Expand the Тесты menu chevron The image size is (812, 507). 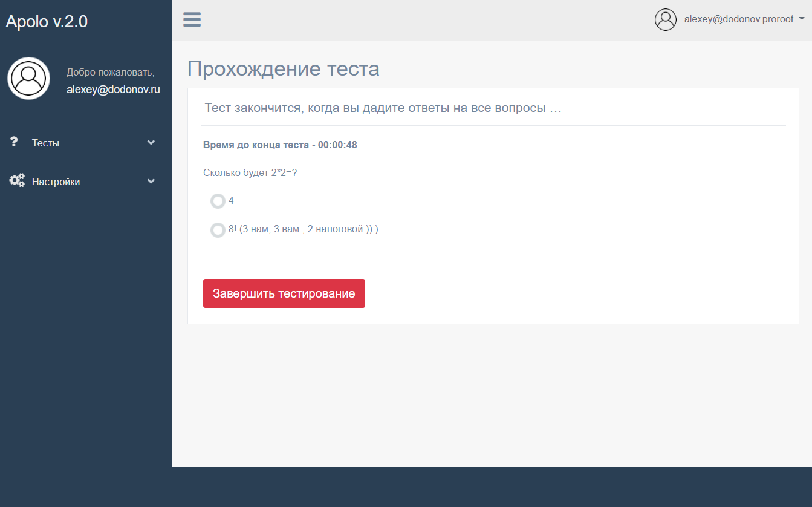click(151, 143)
